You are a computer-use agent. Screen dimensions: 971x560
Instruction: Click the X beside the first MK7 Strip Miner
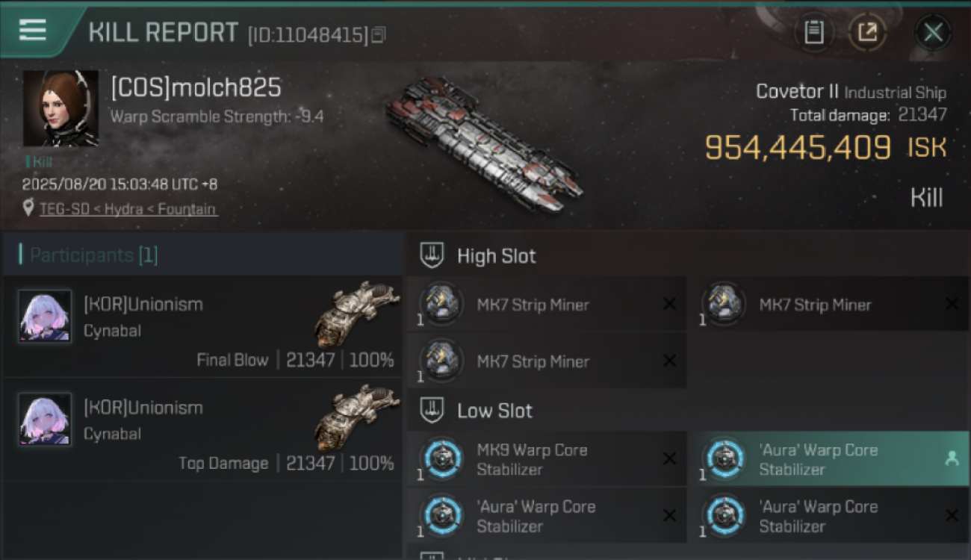(x=669, y=304)
